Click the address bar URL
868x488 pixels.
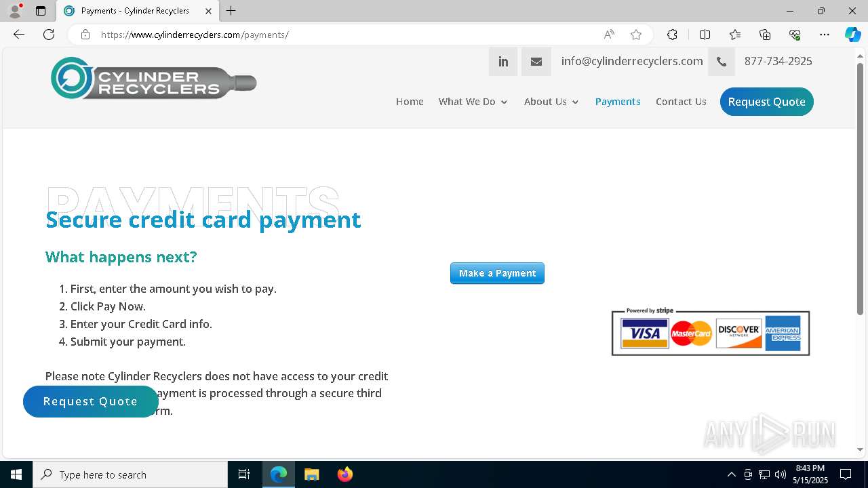click(x=195, y=35)
